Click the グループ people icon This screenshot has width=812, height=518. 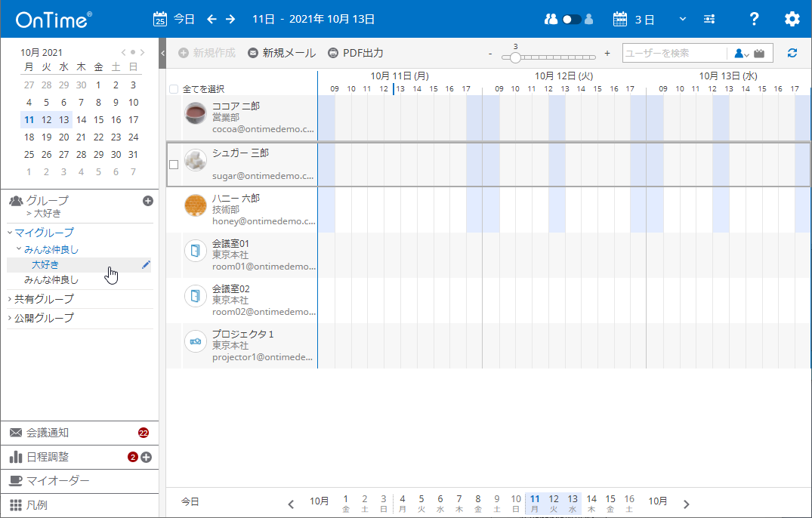[16, 201]
